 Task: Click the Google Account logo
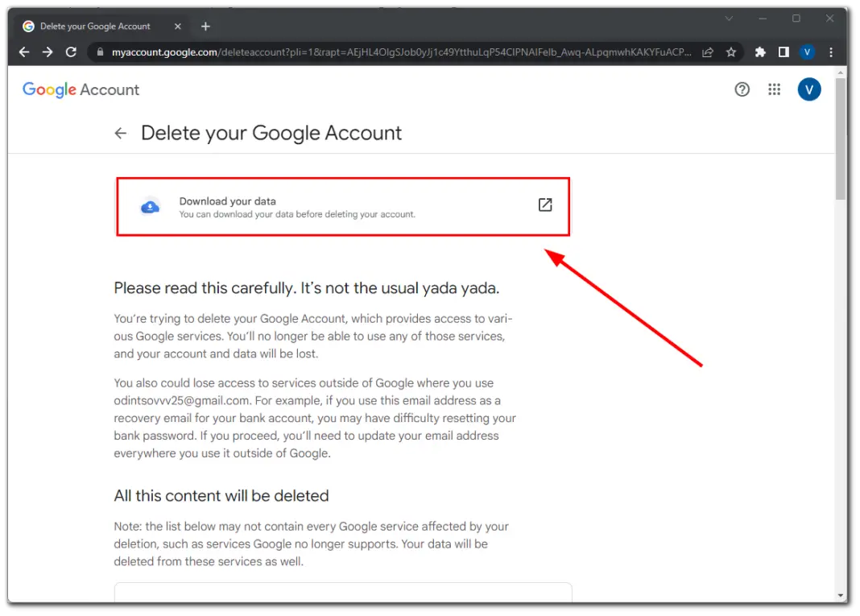tap(81, 89)
